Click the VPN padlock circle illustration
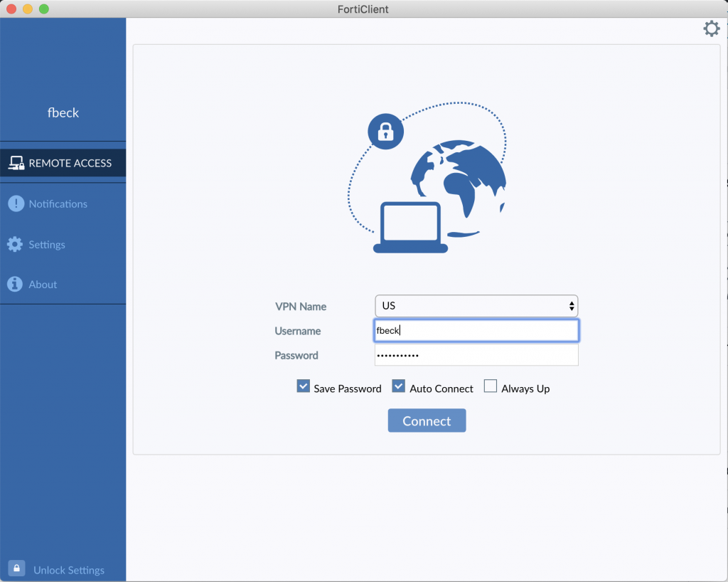This screenshot has height=582, width=728. pos(385,132)
